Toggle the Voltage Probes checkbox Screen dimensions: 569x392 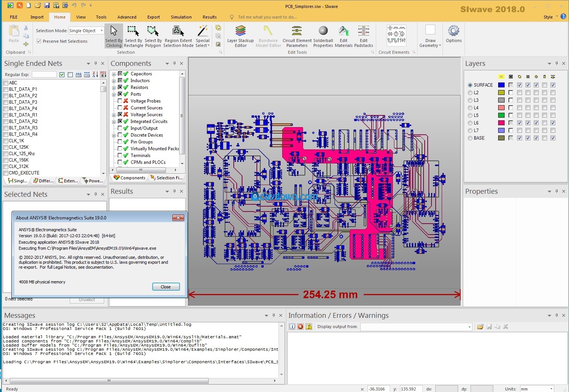120,101
